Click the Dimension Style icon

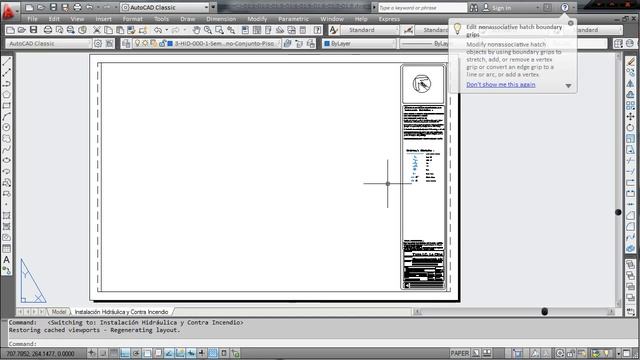(x=408, y=30)
